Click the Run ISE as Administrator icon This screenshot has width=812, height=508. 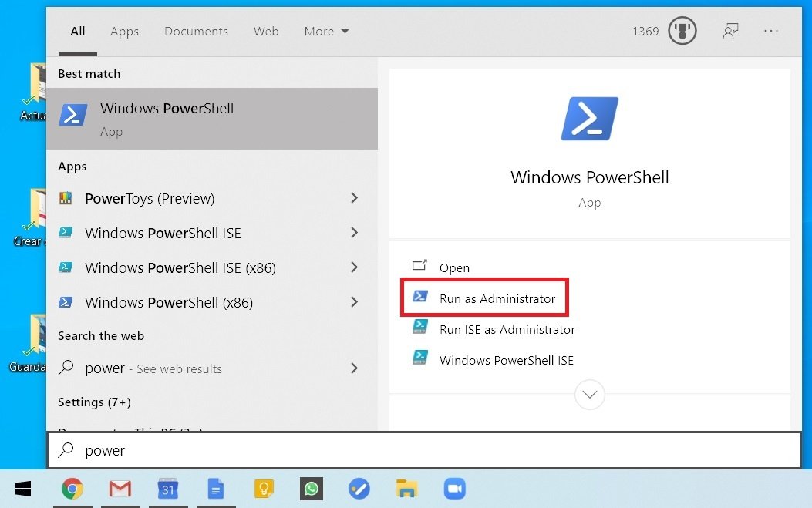[x=420, y=327]
